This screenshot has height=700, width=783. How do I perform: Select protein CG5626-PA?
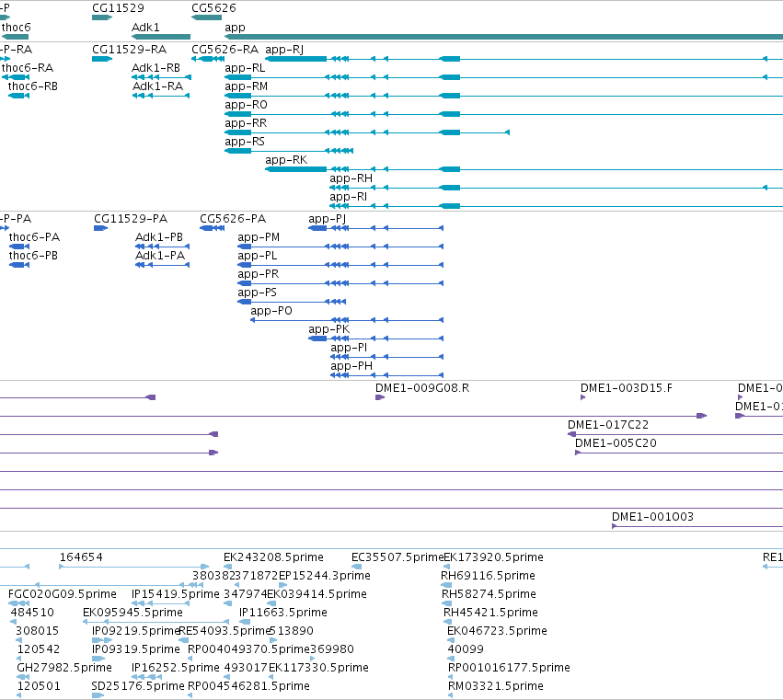233,219
